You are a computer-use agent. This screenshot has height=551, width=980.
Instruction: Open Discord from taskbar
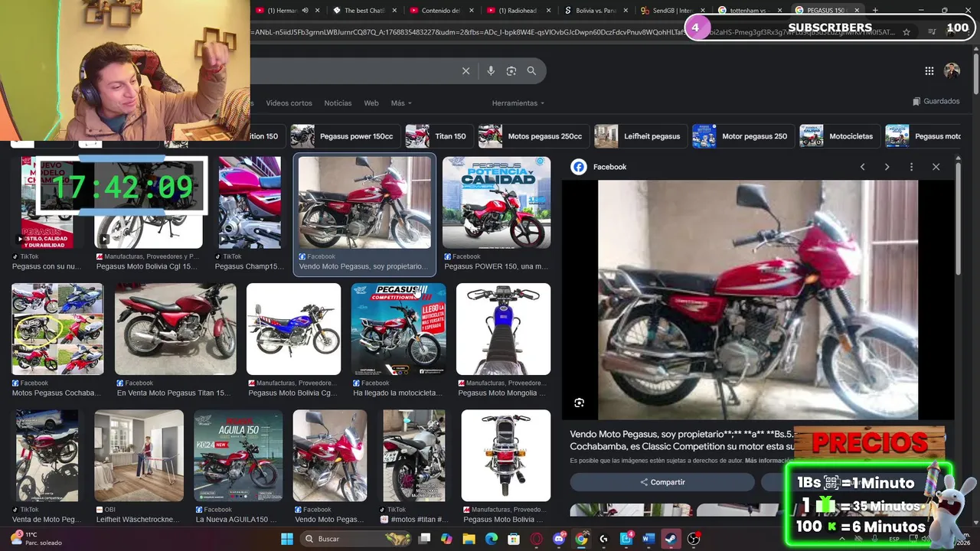559,539
